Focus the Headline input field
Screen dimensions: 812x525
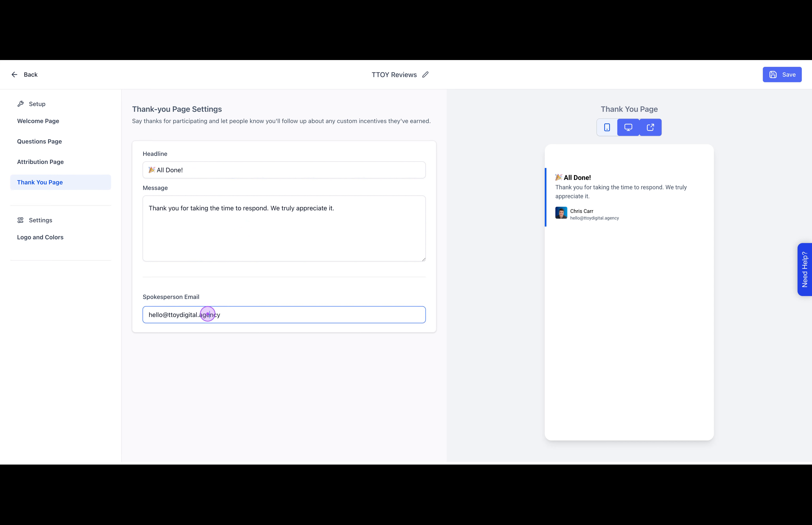pyautogui.click(x=284, y=170)
